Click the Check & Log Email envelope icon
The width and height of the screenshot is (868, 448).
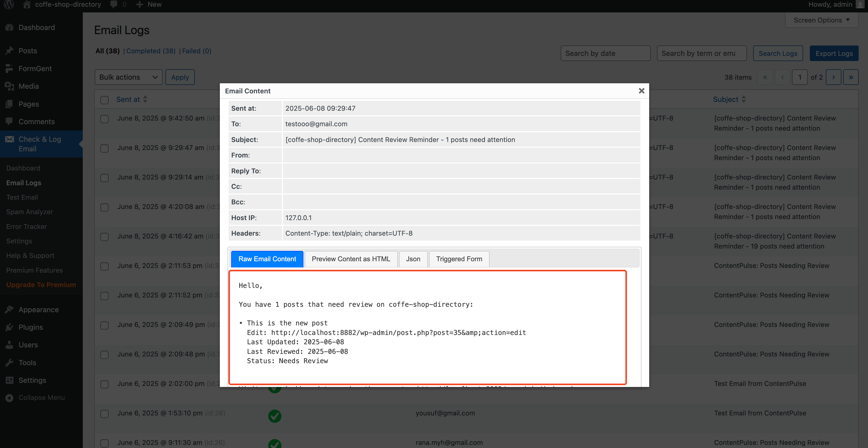click(x=9, y=139)
